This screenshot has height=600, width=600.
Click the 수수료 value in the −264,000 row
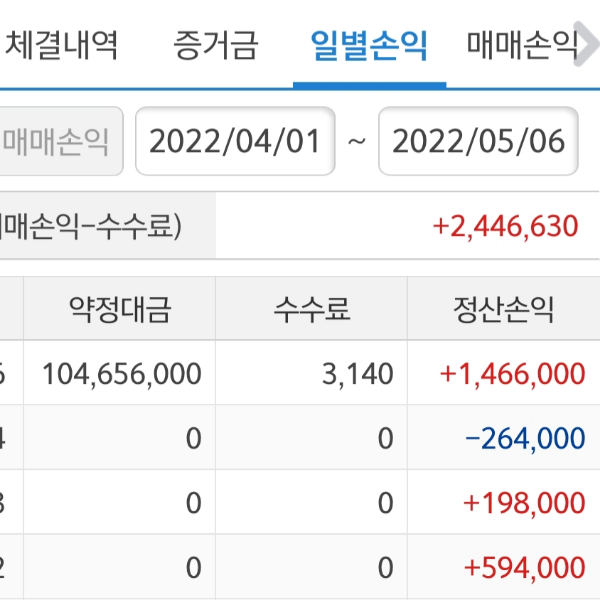tap(385, 438)
